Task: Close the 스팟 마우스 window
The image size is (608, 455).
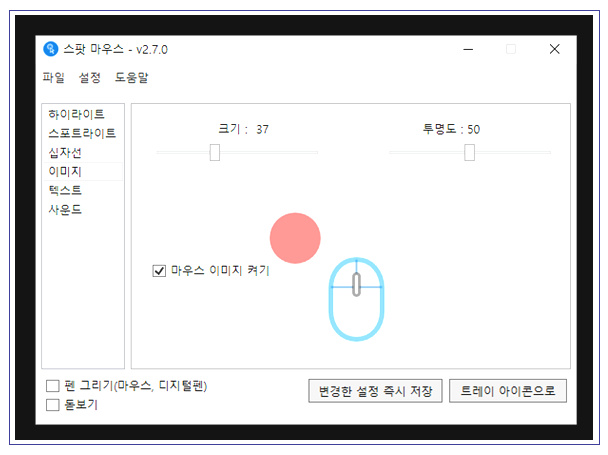Action: coord(554,49)
